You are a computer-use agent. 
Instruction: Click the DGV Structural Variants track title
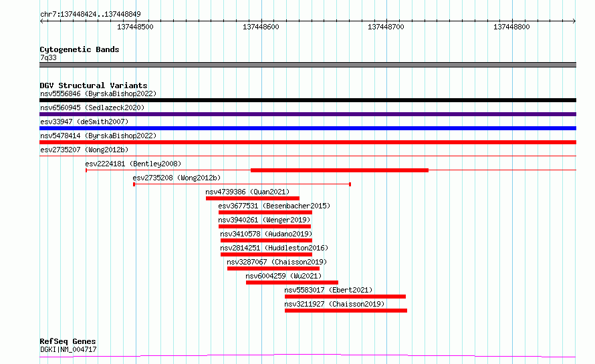click(94, 85)
